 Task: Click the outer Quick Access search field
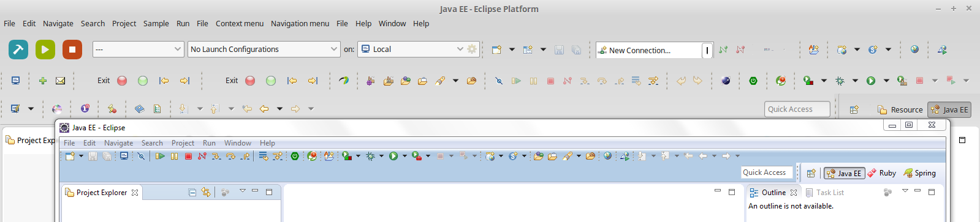pos(797,109)
